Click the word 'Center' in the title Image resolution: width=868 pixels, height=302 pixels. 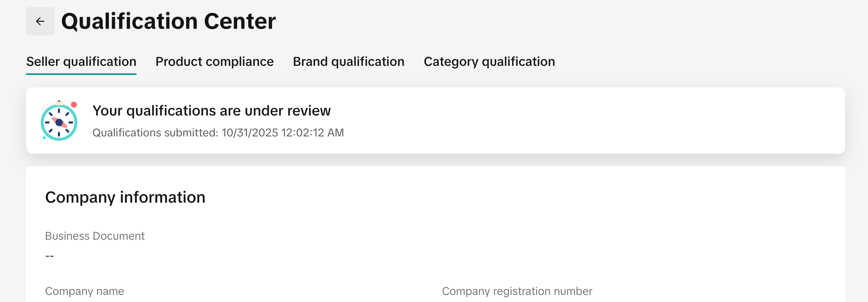[x=240, y=21]
